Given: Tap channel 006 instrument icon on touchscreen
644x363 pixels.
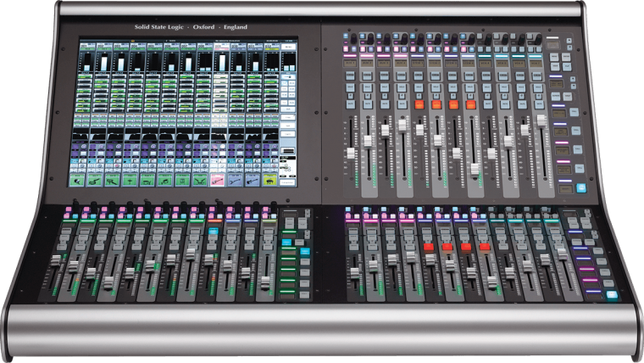Looking at the screenshot, I should pyautogui.click(x=165, y=180).
